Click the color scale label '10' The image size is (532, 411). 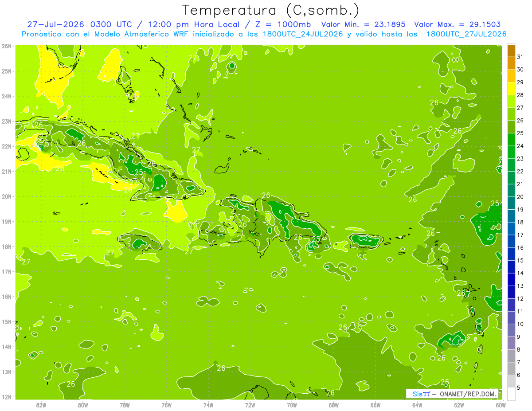click(x=520, y=324)
